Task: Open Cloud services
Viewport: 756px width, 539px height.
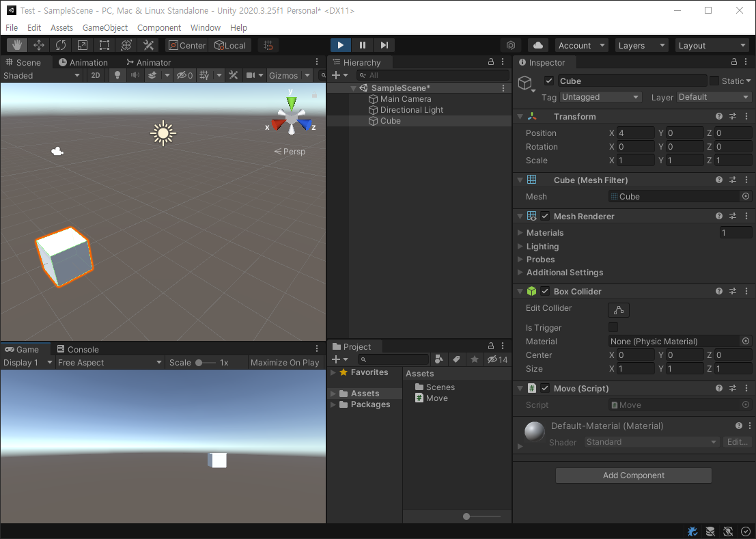Action: 538,45
